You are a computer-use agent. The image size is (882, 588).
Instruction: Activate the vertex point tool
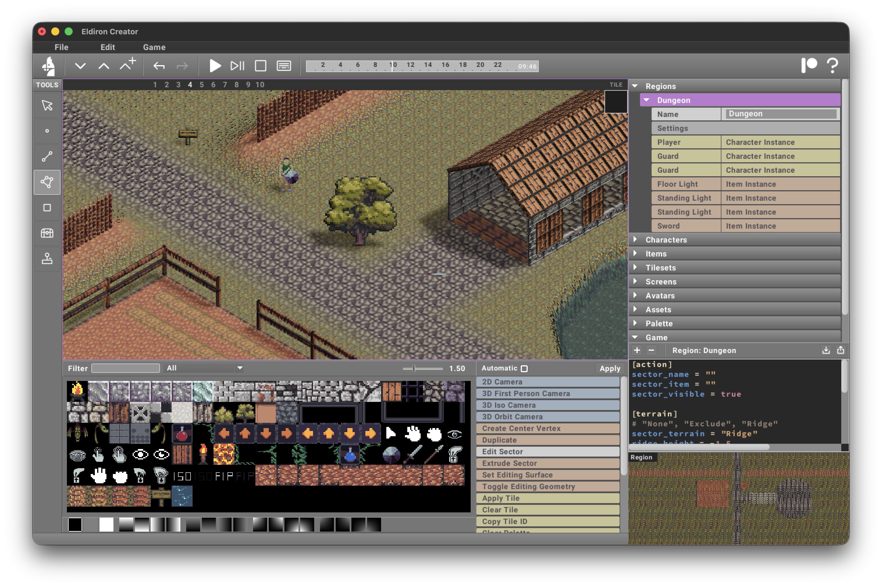pos(47,131)
